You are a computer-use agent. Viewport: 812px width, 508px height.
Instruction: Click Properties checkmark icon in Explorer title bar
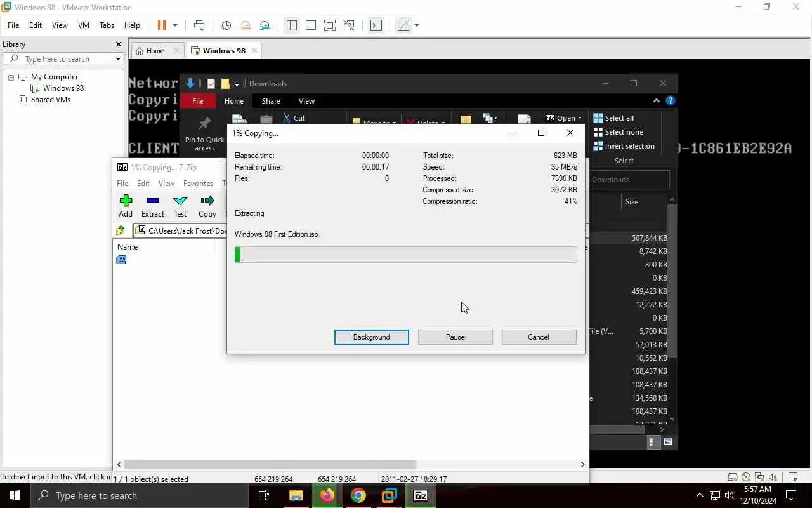tap(211, 84)
